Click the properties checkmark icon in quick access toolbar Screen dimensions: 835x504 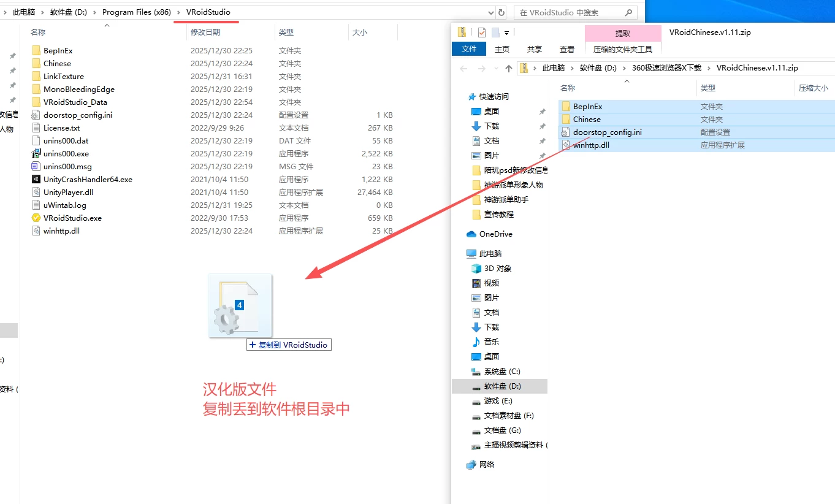point(482,32)
